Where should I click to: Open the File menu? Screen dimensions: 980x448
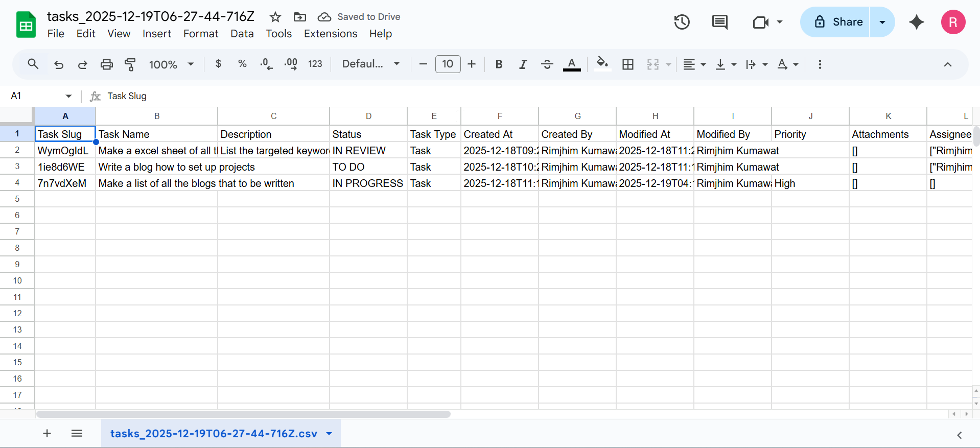point(56,34)
